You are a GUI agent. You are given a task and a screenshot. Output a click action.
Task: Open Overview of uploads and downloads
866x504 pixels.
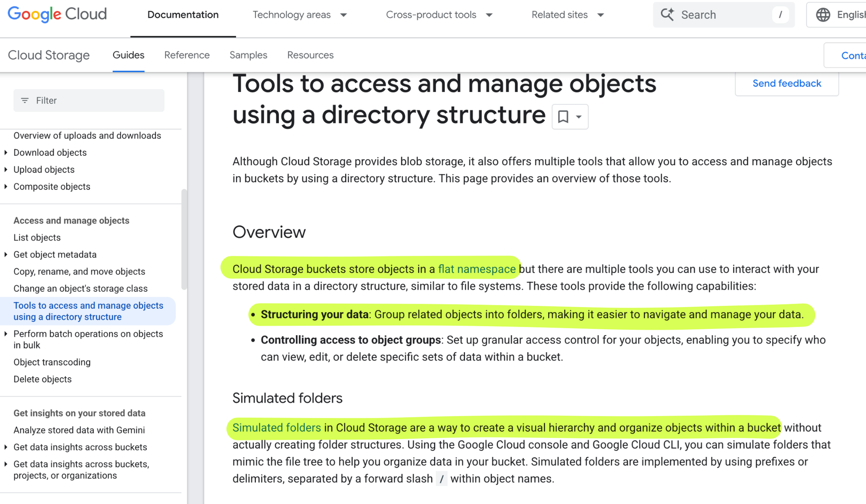point(87,135)
